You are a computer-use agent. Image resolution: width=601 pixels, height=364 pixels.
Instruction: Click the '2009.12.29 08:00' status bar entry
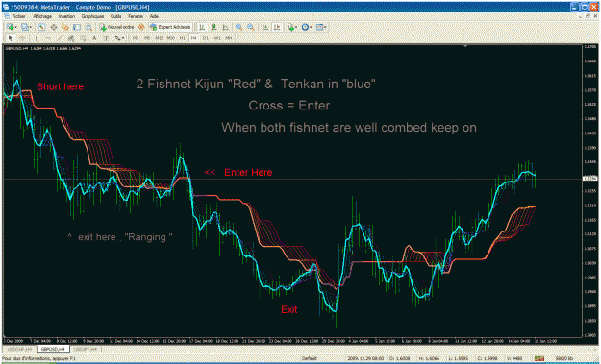tap(365, 358)
